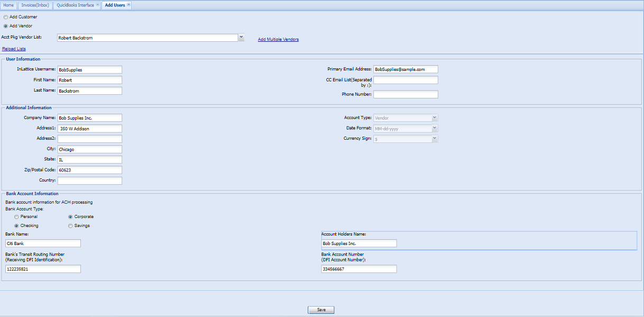This screenshot has width=644, height=317.
Task: Switch to the QuickBooks Interface tab
Action: (x=75, y=5)
